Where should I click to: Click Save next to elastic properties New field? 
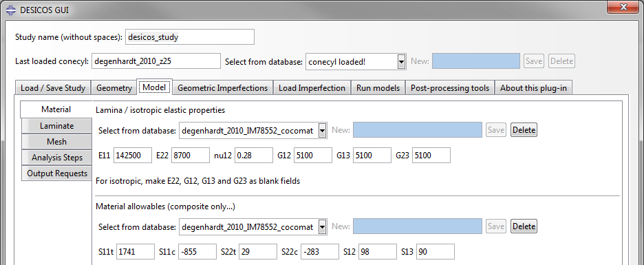[496, 130]
